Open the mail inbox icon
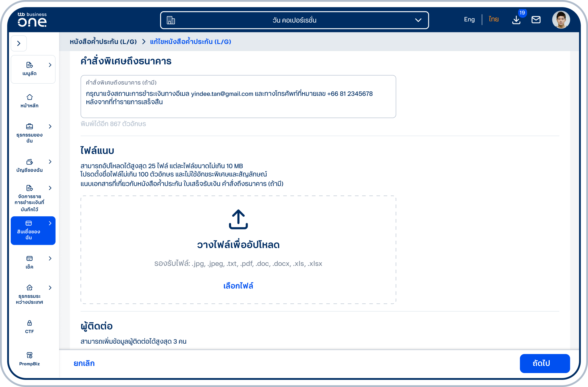Screen dimensions: 588x387 (x=536, y=20)
